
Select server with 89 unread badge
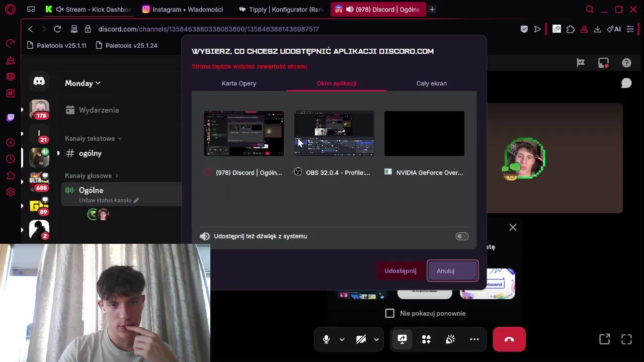coord(39,206)
